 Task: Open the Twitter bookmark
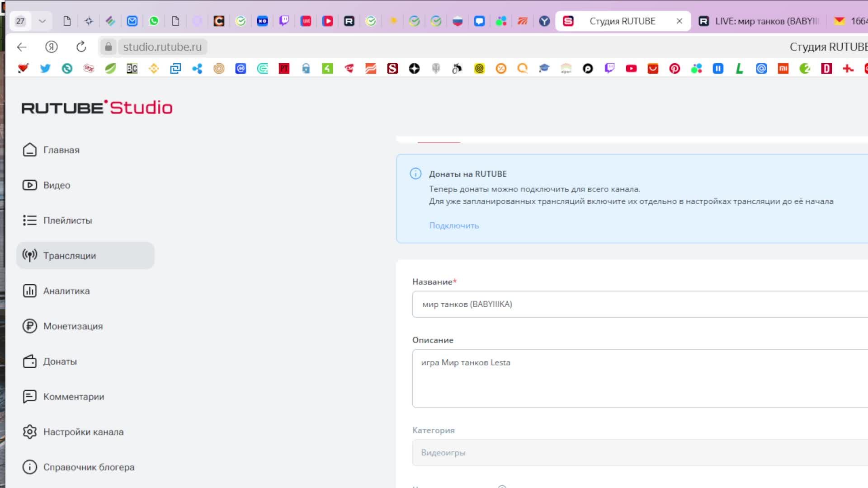point(45,69)
